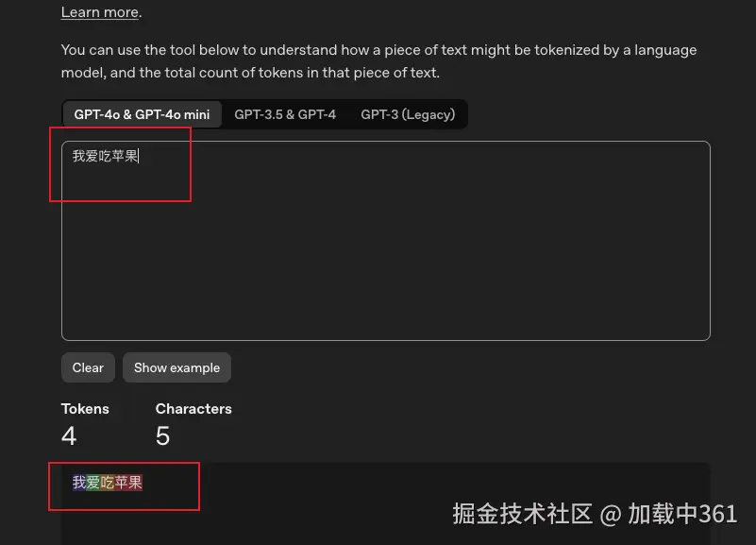This screenshot has height=545, width=756.
Task: Open the GPT-4o & GPT-4o mini tab
Action: pos(142,113)
